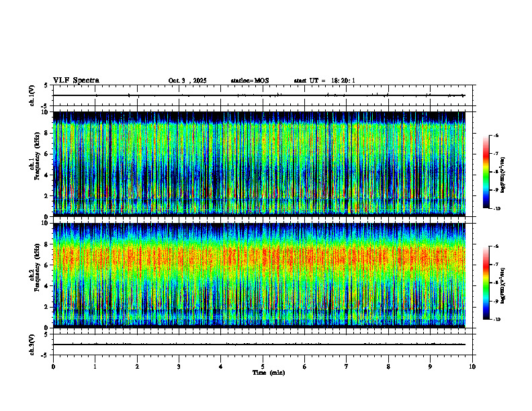Screen dimensions: 532x411
Task: Click the ch.2 spectrogram plot area
Action: 259,275
